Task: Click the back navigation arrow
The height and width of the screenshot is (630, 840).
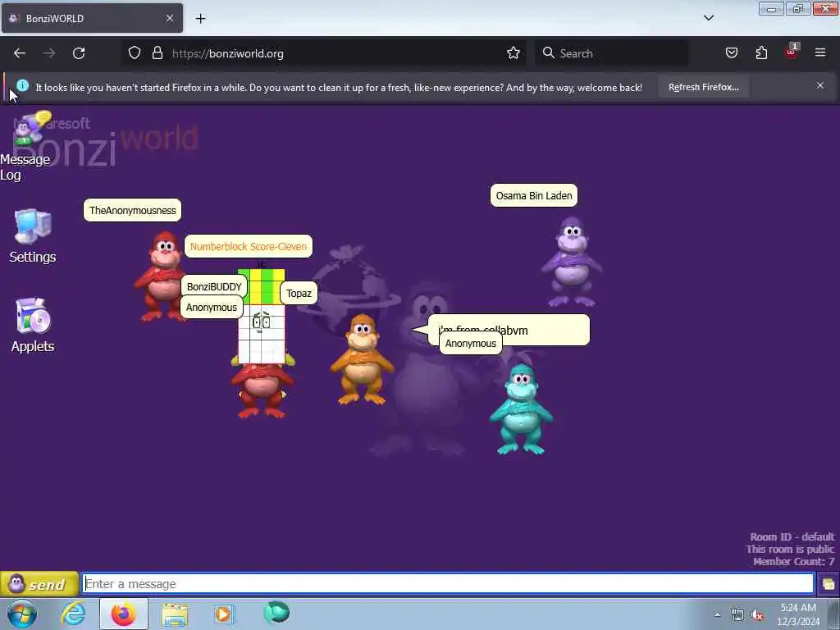Action: pos(20,53)
